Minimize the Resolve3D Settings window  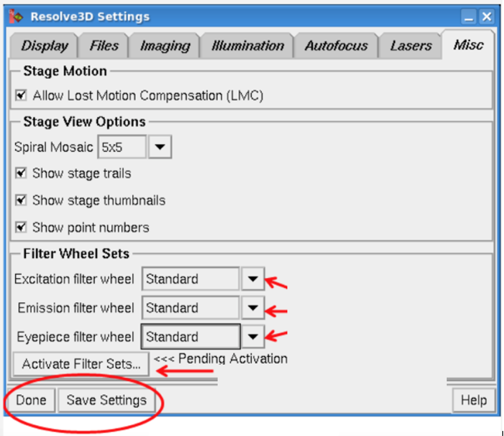[468, 17]
